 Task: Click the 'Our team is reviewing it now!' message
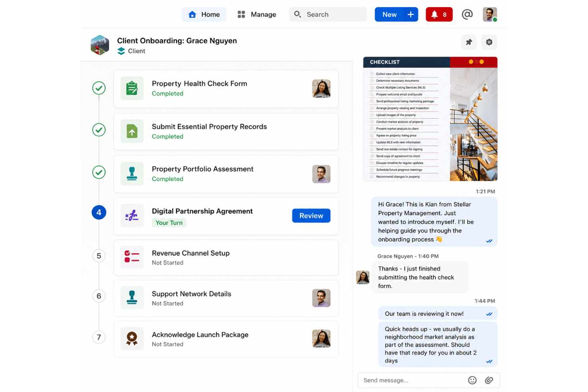438,313
